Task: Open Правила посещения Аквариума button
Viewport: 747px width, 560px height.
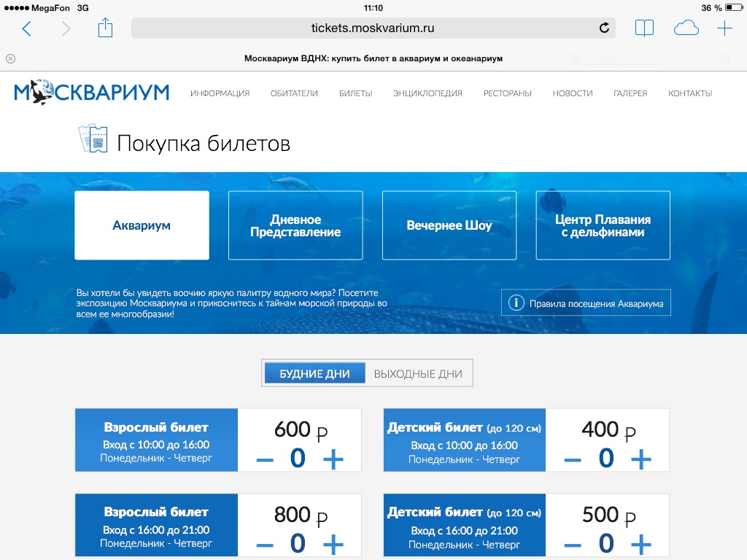Action: (586, 303)
